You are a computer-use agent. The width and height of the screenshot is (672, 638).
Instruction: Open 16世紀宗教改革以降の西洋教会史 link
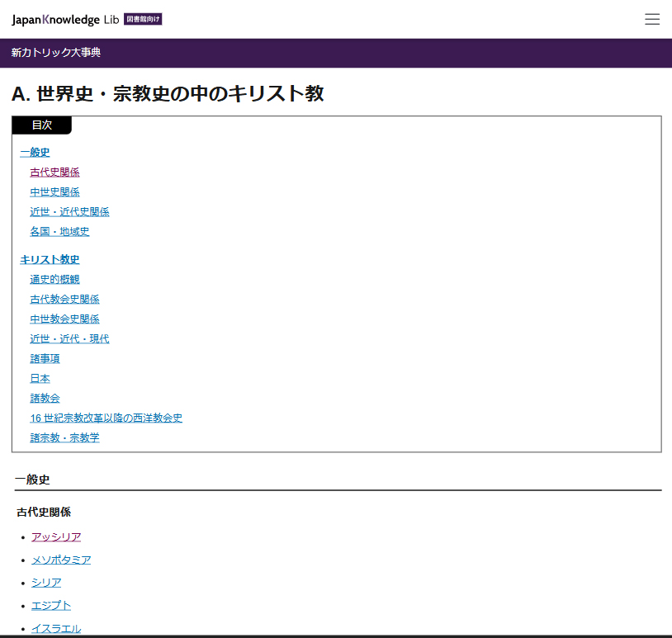[x=106, y=418]
